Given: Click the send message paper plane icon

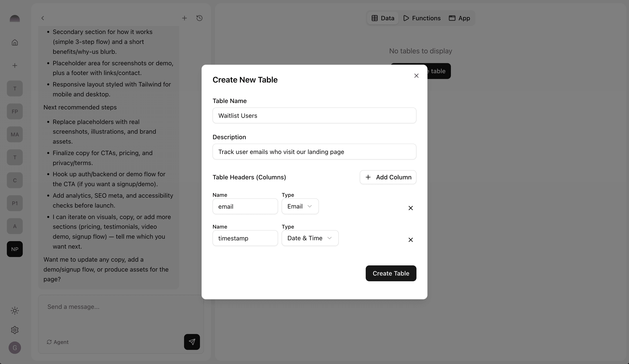Looking at the screenshot, I should 192,341.
